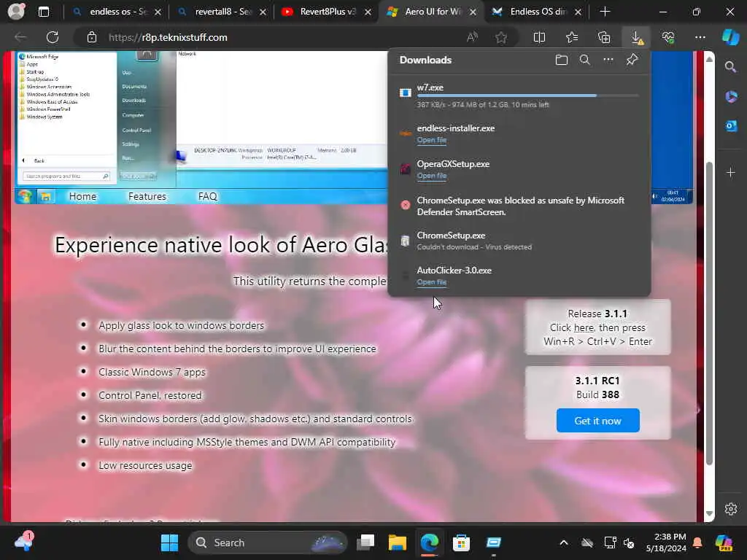This screenshot has height=560, width=747.
Task: Toggle the Downloads toolbar button
Action: click(x=636, y=37)
